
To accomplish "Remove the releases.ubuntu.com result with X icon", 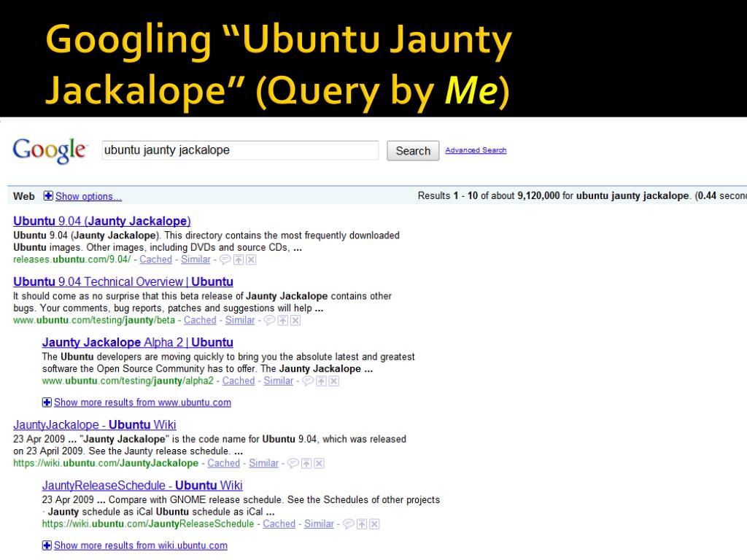I will [251, 260].
